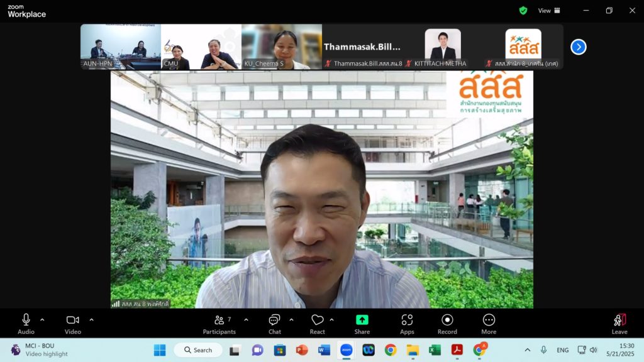The width and height of the screenshot is (644, 362).
Task: Expand the participants options chevron
Action: point(246,320)
